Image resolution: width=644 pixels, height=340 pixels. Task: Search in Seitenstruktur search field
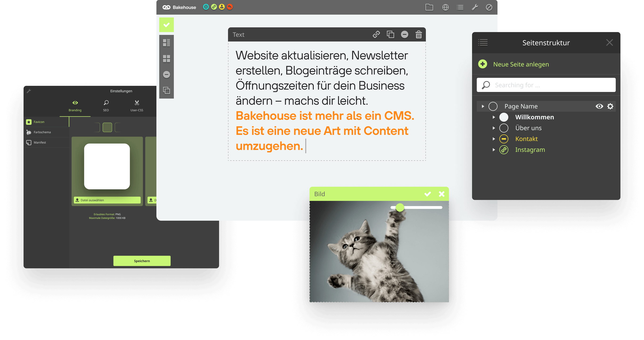(547, 85)
